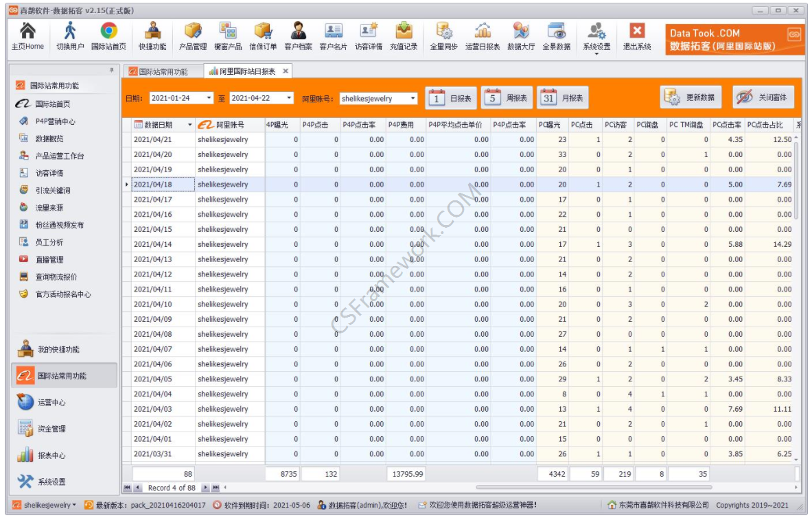
Task: Open the 阿里账号 shelikesjewelry account dropdown
Action: coord(413,98)
